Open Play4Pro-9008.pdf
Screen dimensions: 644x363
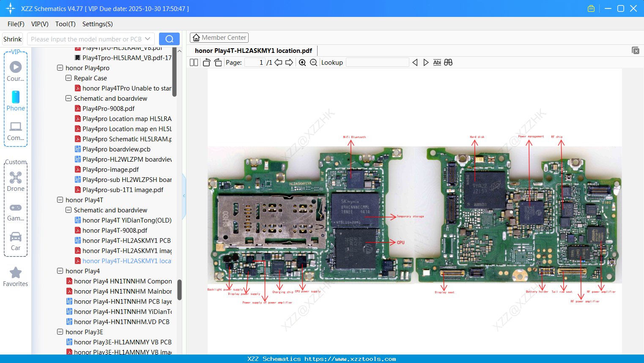pyautogui.click(x=109, y=108)
